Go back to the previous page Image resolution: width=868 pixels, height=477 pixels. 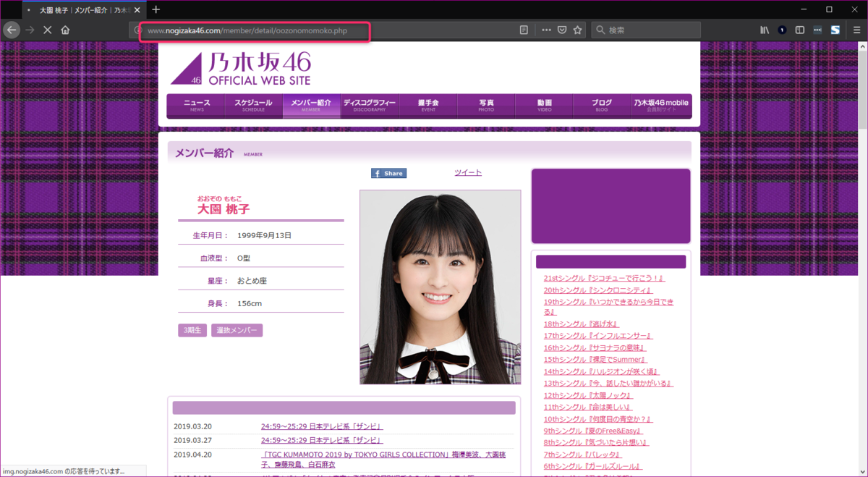click(12, 30)
